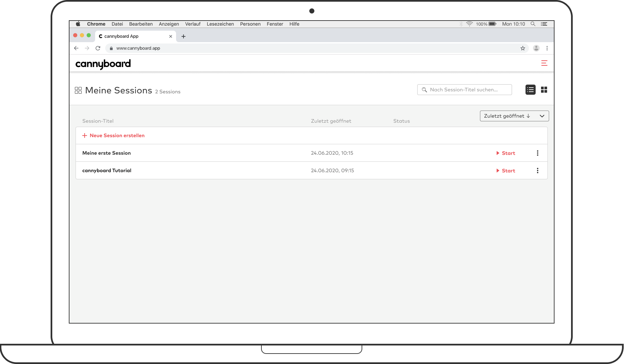Open the Hilfe menu
This screenshot has height=364, width=624.
point(294,24)
